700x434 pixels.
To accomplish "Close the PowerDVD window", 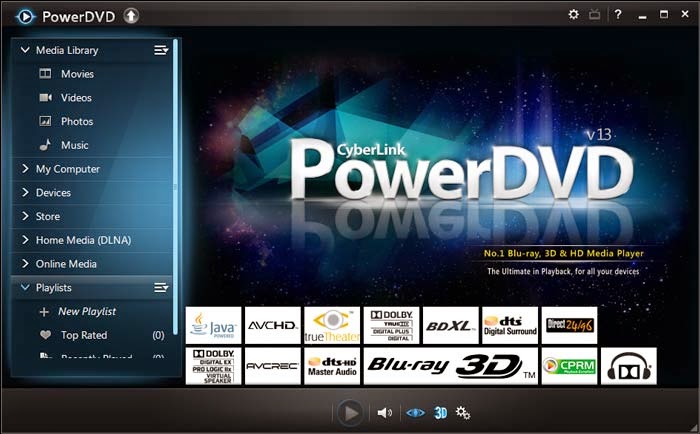I will point(685,14).
